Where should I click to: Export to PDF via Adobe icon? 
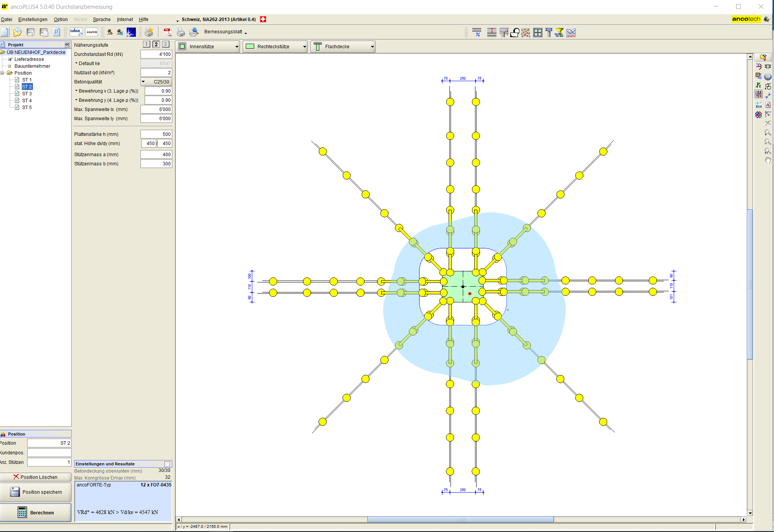pos(168,32)
